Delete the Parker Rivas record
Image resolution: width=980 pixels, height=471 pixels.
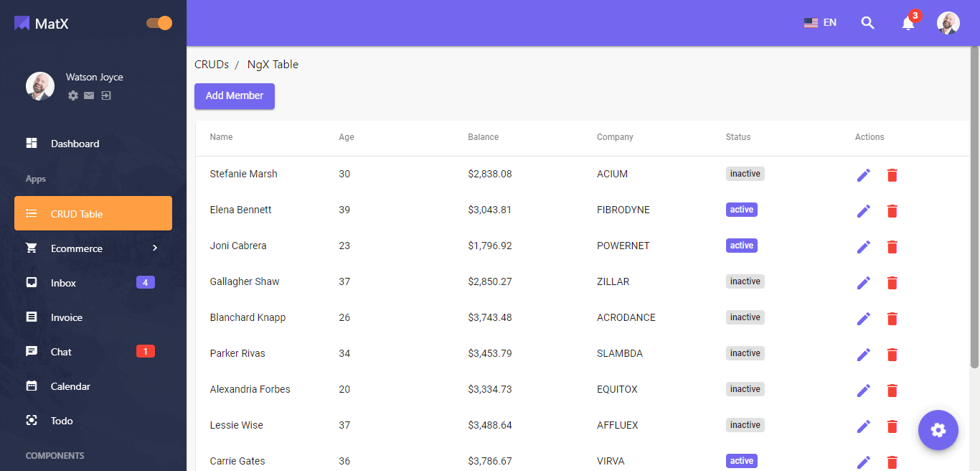tap(892, 355)
